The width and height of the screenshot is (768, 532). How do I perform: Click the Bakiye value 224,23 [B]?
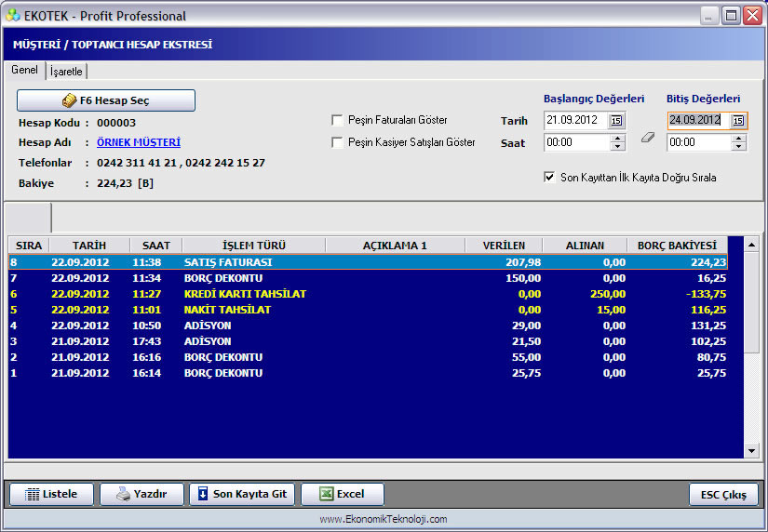(125, 183)
